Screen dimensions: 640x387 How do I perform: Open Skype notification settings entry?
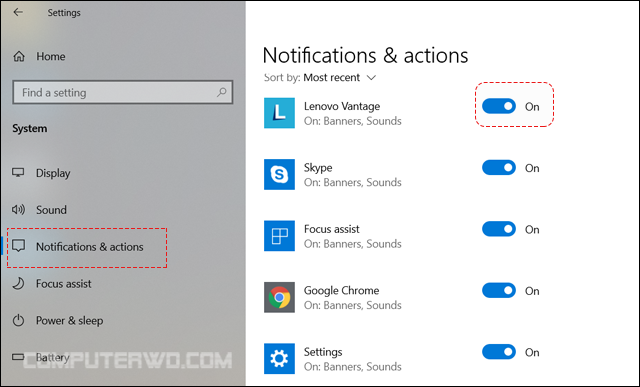tap(353, 175)
